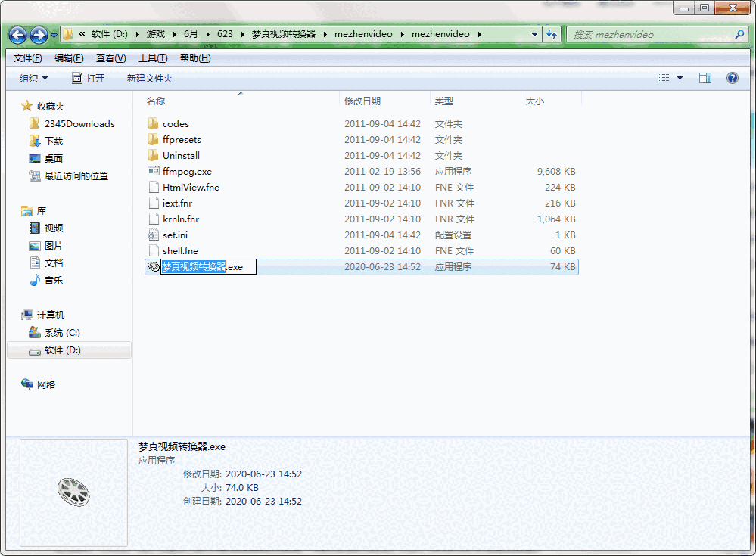Select the krnln.fnr file icon
The image size is (756, 556).
tap(154, 219)
